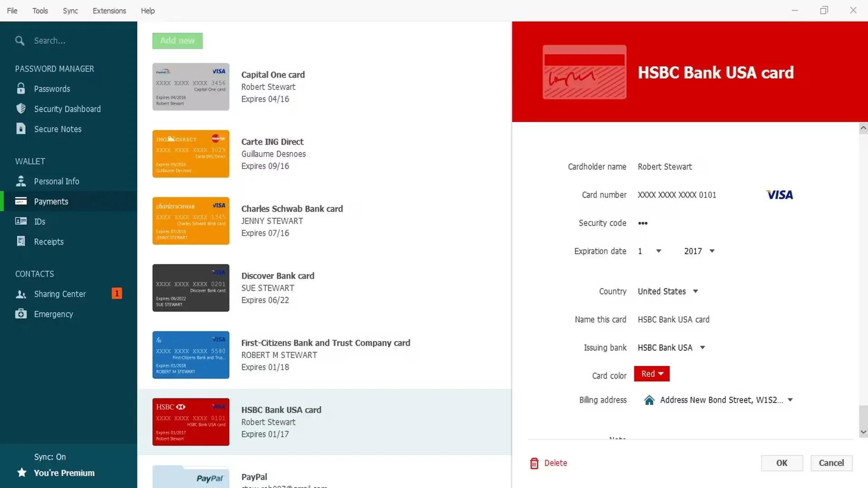The width and height of the screenshot is (868, 488).
Task: Select Carte ING Direct card thumbnail
Action: click(191, 154)
